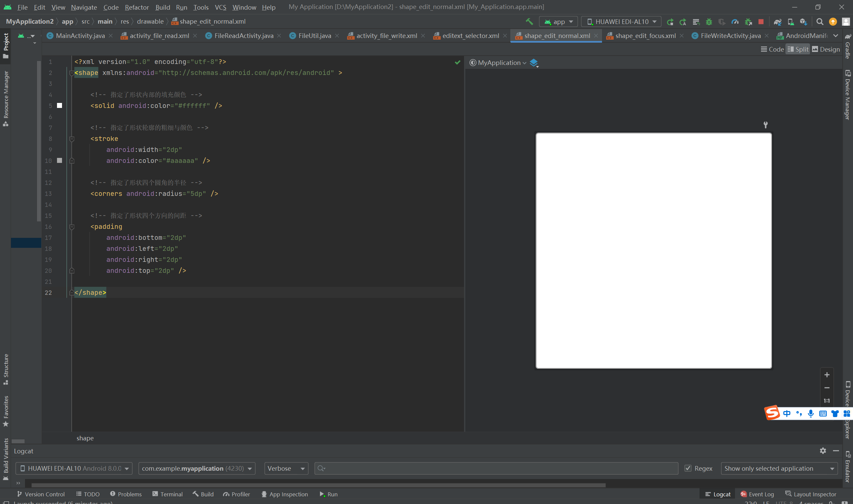Stop the running app

(761, 22)
